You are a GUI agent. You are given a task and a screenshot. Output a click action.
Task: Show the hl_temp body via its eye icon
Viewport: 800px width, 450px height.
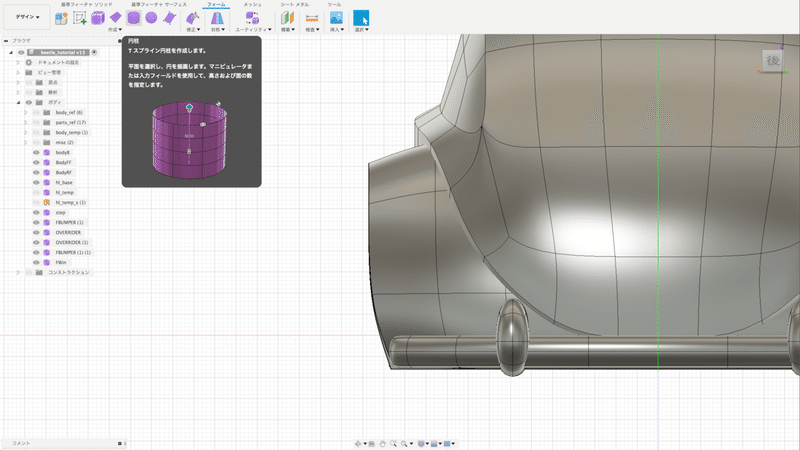[x=35, y=192]
